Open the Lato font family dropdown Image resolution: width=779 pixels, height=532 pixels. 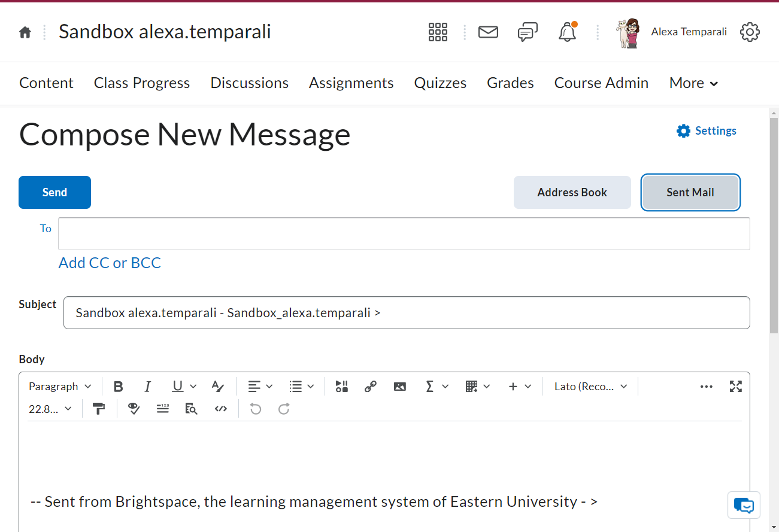(590, 387)
